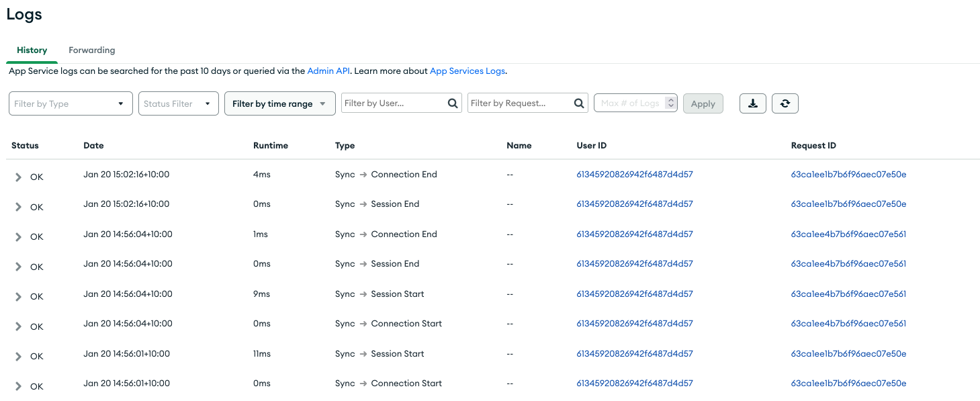This screenshot has height=401, width=980.
Task: Expand the 14:56:04 Session Start log row
Action: (18, 297)
